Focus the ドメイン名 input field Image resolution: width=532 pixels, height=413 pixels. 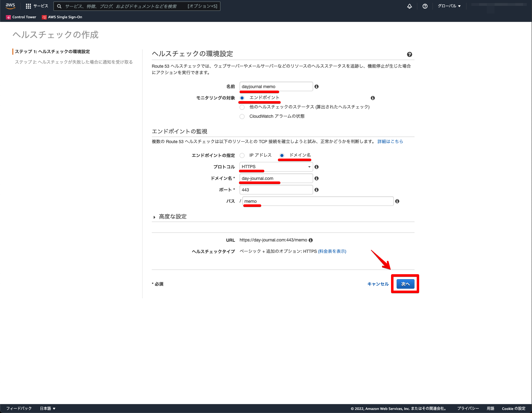[276, 178]
